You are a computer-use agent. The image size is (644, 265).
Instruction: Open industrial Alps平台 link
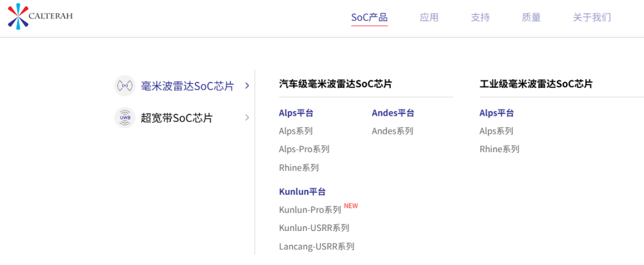point(497,113)
